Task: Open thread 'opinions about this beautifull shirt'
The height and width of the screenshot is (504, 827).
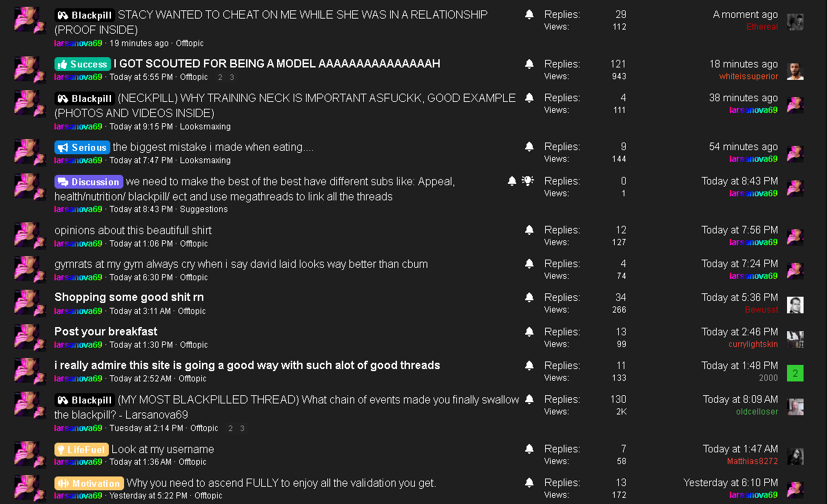Action: pyautogui.click(x=133, y=230)
